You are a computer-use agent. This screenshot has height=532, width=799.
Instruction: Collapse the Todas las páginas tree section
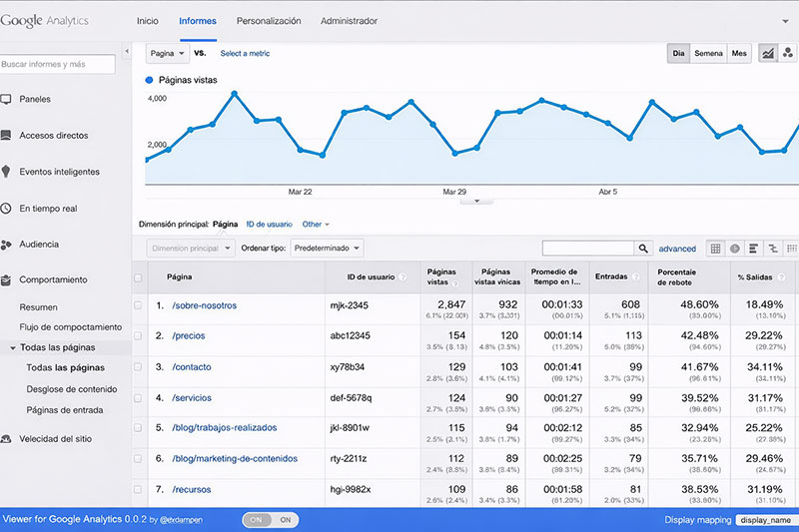[x=13, y=347]
